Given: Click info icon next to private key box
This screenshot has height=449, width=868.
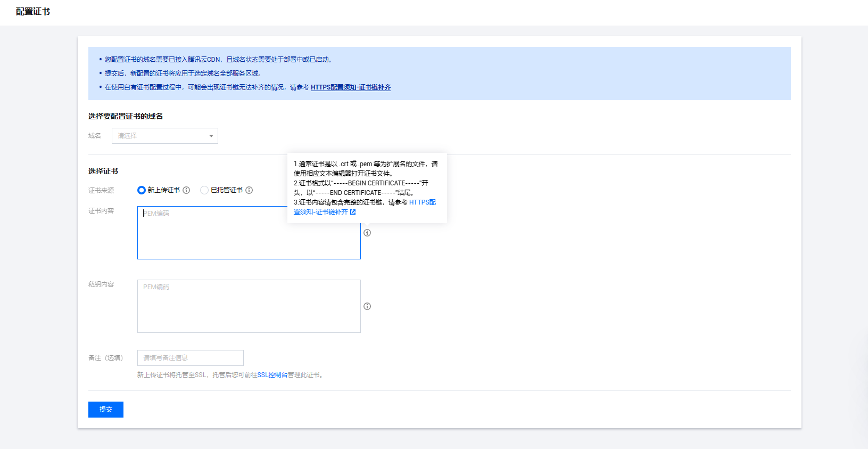Looking at the screenshot, I should pos(367,306).
